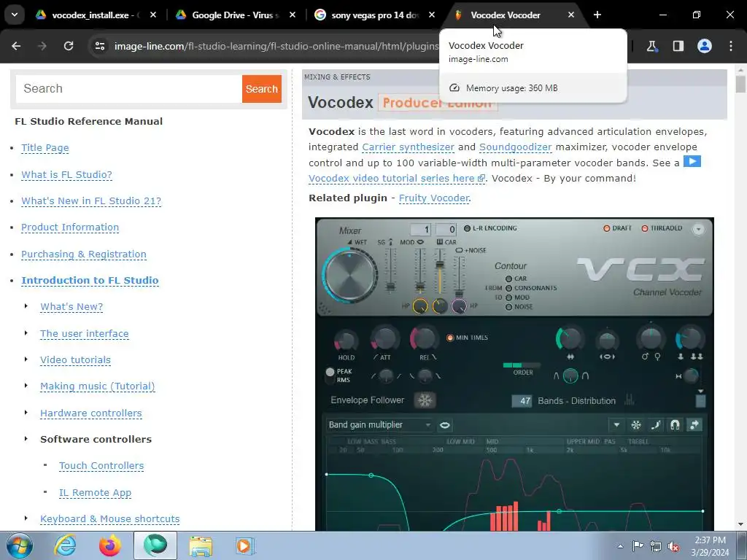Image resolution: width=747 pixels, height=560 pixels.
Task: Launch Internet Explorer from taskbar
Action: coord(65,545)
